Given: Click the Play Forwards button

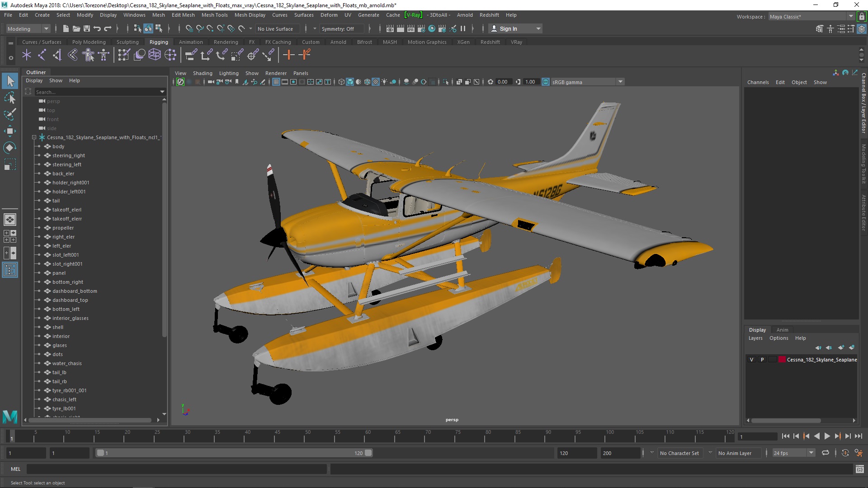Looking at the screenshot, I should 827,436.
